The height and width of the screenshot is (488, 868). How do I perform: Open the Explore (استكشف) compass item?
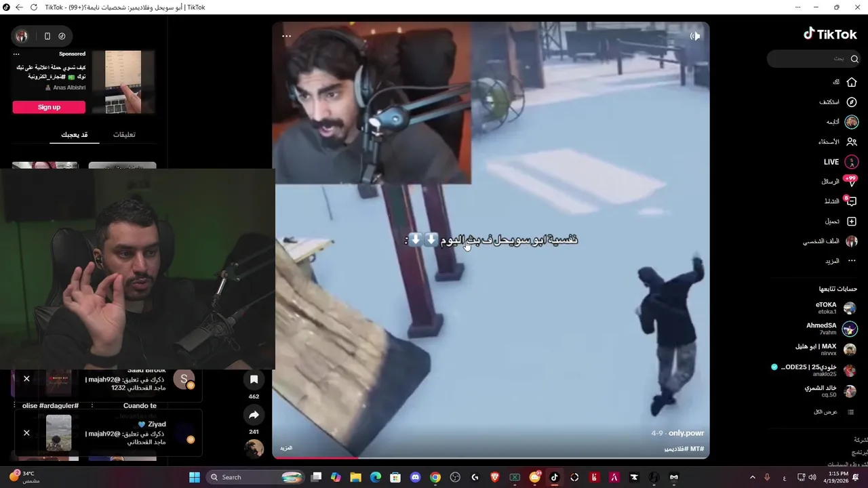838,102
